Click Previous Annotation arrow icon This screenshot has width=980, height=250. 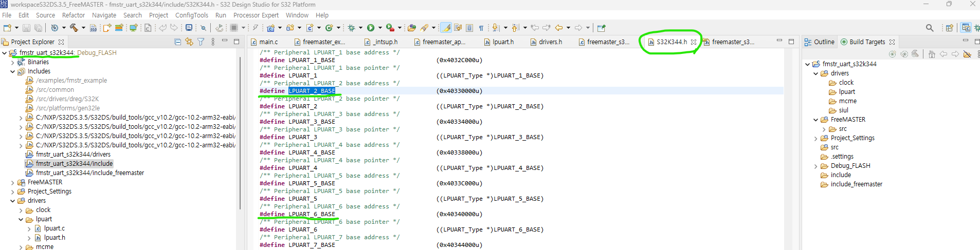(x=515, y=28)
